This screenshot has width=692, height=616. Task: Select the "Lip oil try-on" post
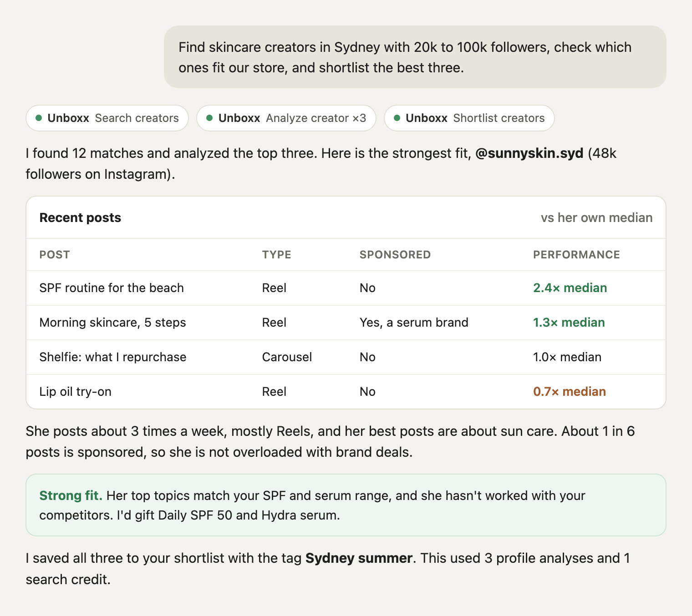(75, 392)
